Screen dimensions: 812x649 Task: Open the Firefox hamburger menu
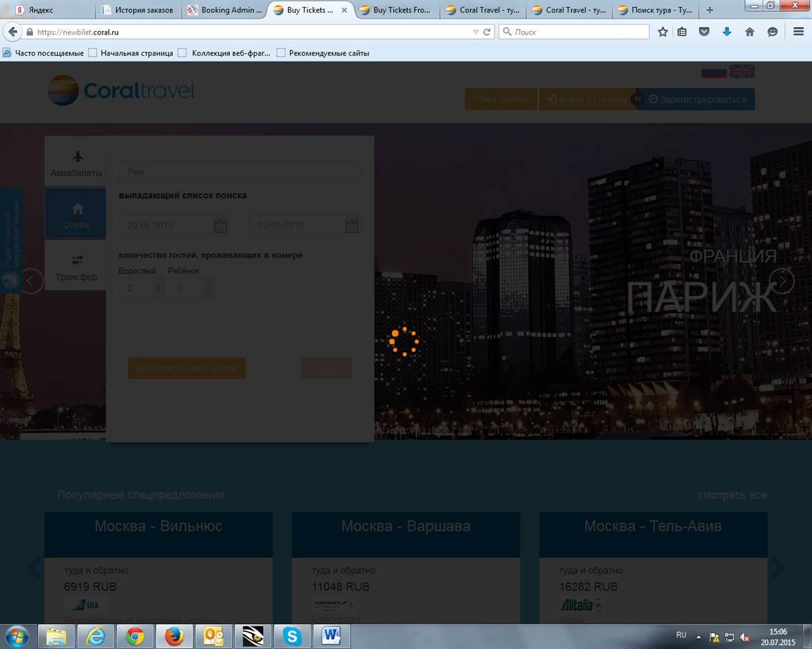tap(798, 32)
